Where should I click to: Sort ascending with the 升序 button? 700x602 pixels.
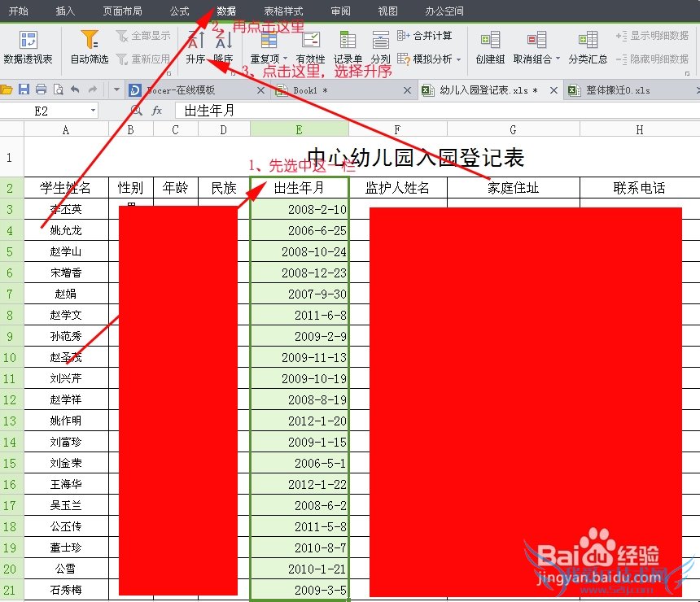click(x=195, y=47)
